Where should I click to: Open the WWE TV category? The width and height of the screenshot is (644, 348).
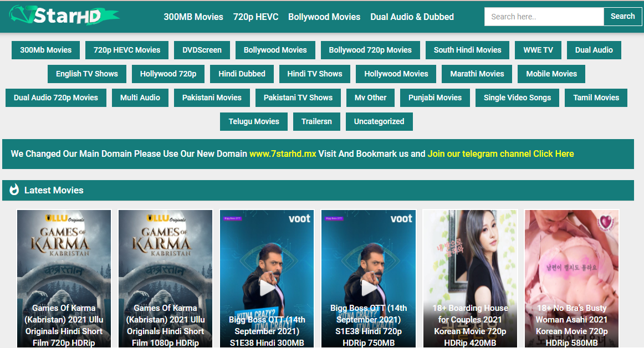pyautogui.click(x=538, y=50)
